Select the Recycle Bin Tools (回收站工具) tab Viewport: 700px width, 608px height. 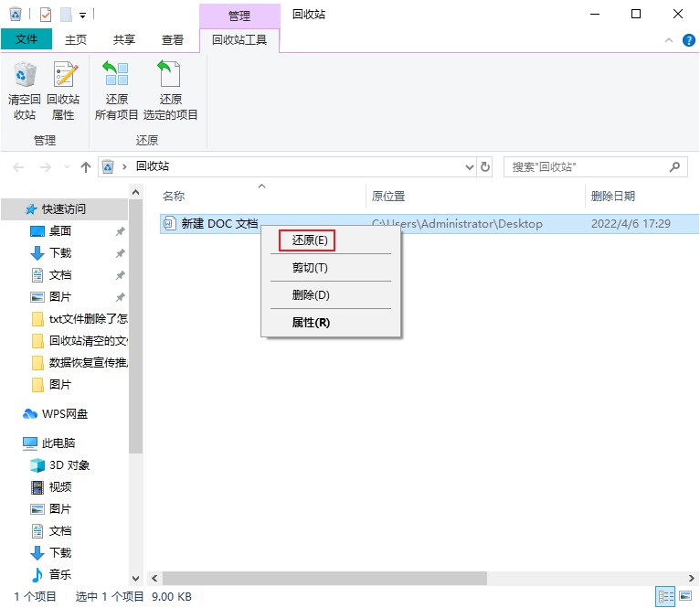pos(239,40)
